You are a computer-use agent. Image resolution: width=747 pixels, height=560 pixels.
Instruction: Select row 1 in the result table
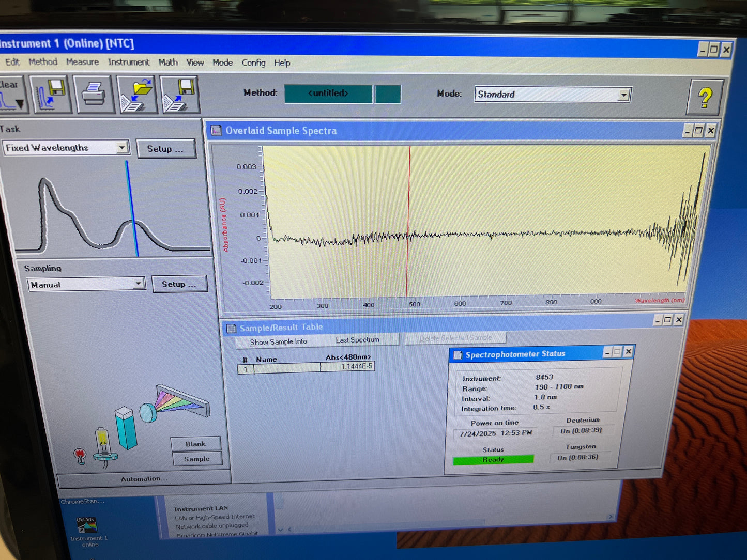(x=245, y=369)
